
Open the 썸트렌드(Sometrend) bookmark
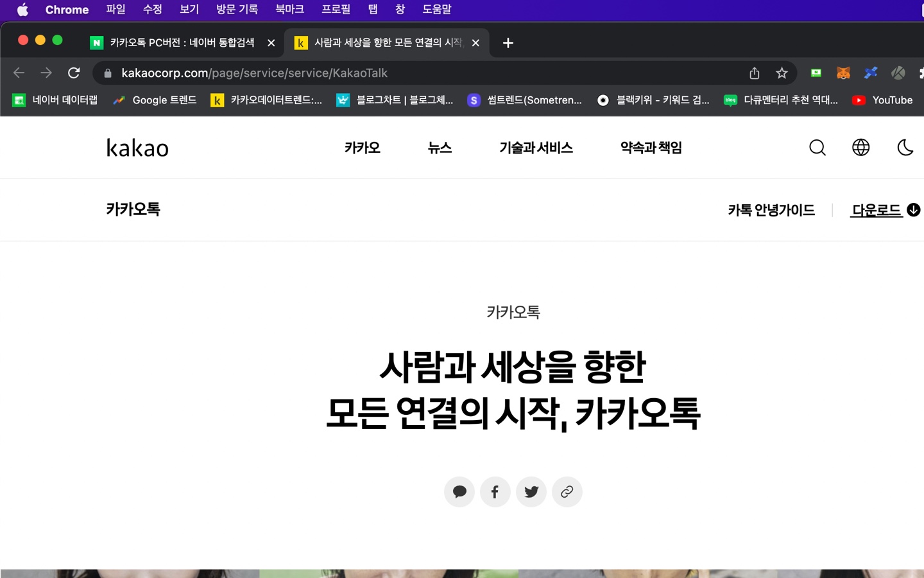525,100
